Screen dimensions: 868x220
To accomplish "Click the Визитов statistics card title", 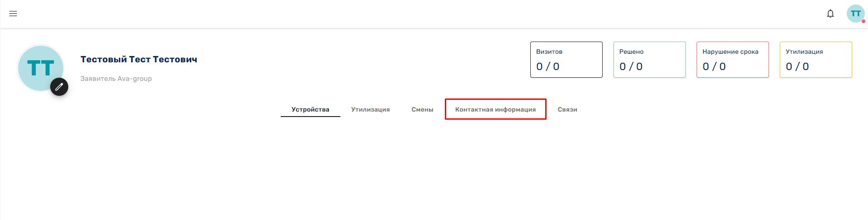I will (549, 51).
